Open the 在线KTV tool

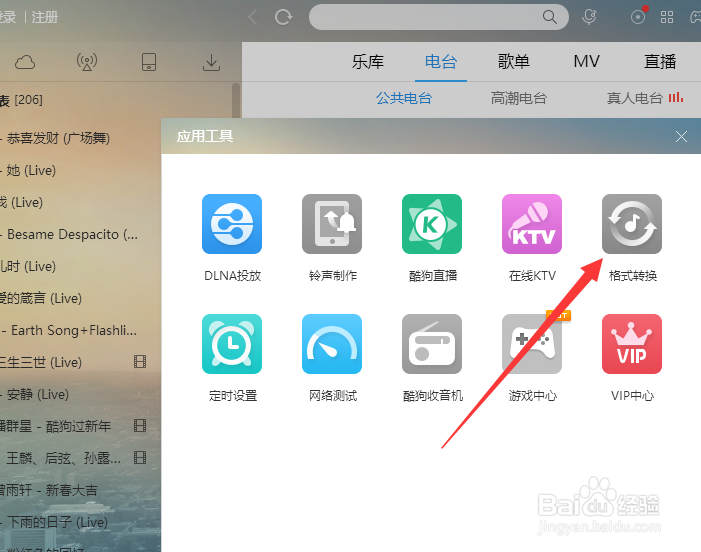(x=532, y=224)
